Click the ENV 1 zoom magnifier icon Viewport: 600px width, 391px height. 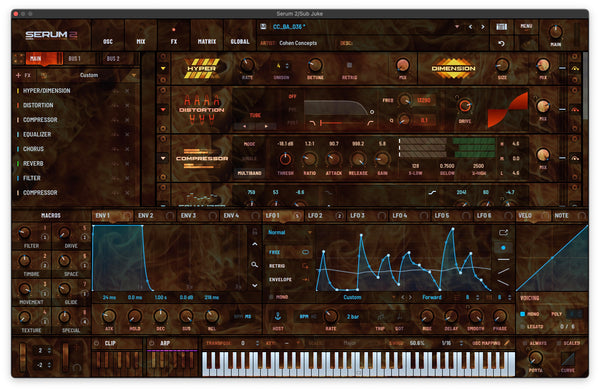(x=254, y=265)
